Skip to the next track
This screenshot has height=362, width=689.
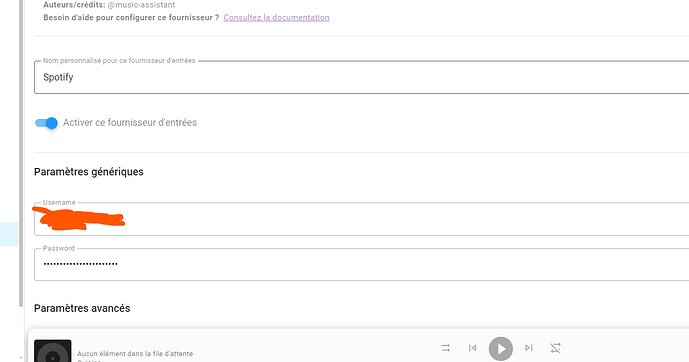point(529,348)
